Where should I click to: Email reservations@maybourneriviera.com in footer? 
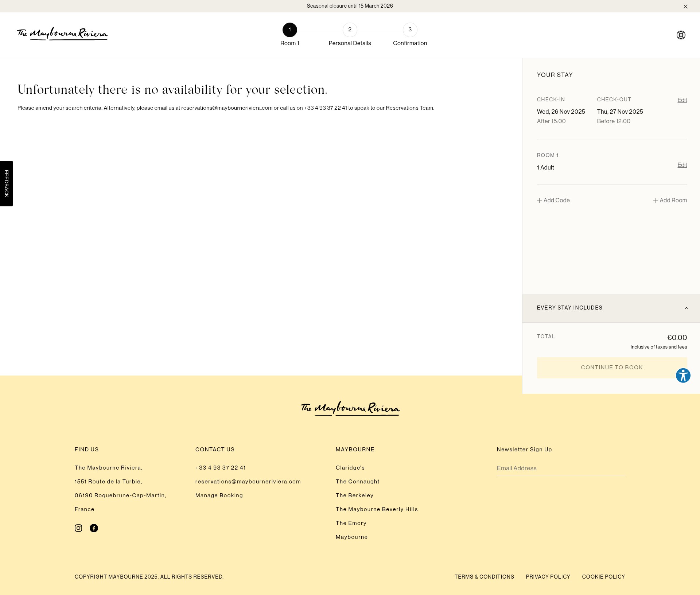click(x=248, y=482)
